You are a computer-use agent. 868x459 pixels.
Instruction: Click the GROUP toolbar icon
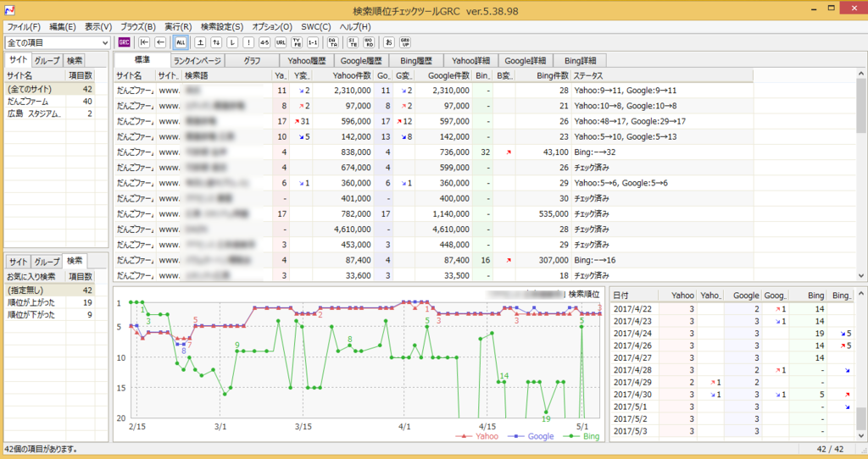pos(405,42)
